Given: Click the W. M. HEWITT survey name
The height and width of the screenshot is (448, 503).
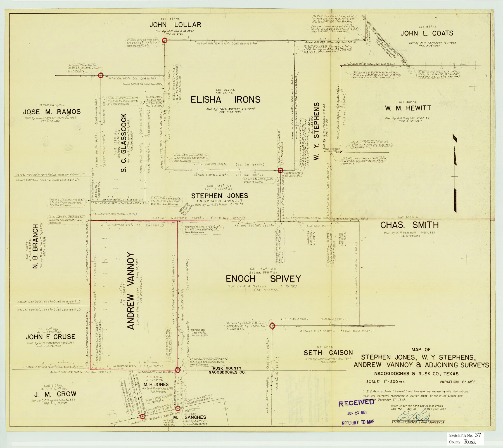Looking at the screenshot, I should click(x=408, y=108).
